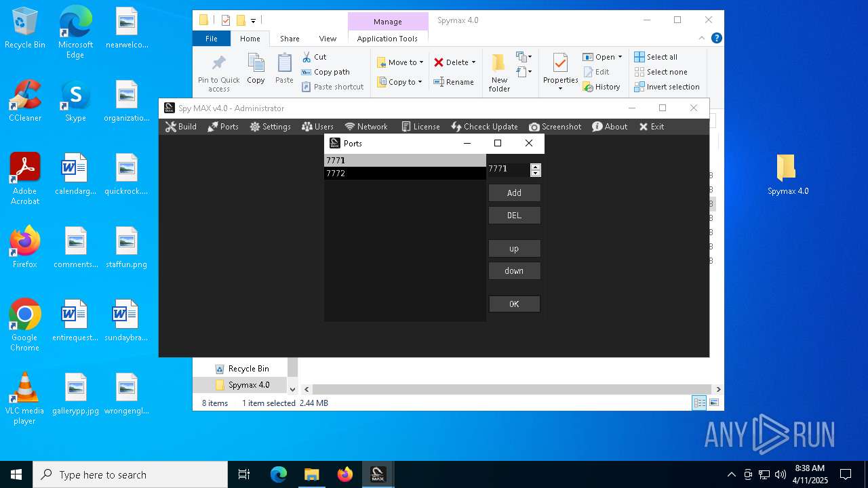Open the Users menu in Spy MAX
The width and height of the screenshot is (868, 488).
coord(318,127)
